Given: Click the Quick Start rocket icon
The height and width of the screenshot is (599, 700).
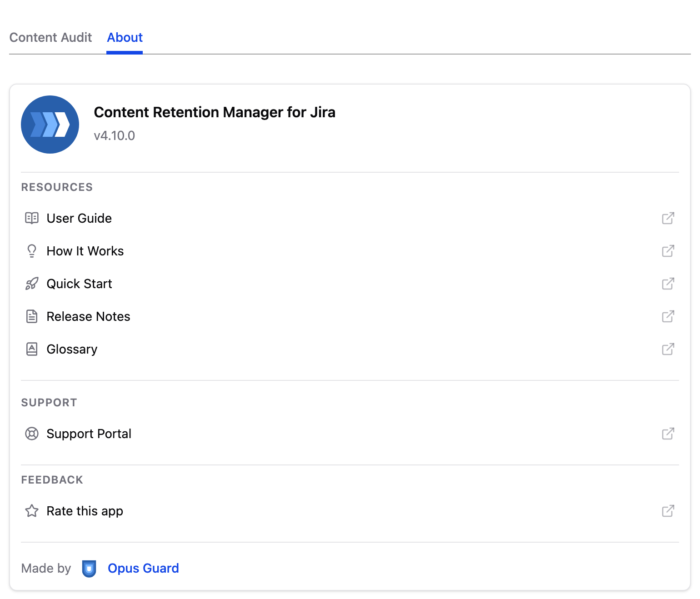Looking at the screenshot, I should [32, 284].
